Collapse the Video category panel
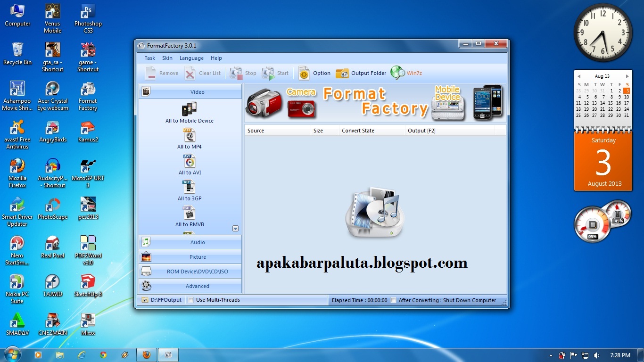This screenshot has width=644, height=362. [x=190, y=92]
